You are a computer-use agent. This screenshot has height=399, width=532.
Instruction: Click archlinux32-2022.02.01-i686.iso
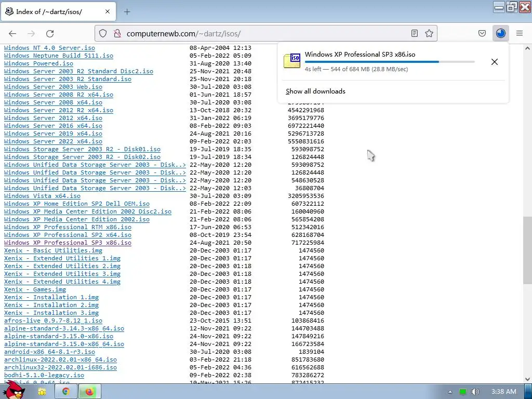[60, 368]
